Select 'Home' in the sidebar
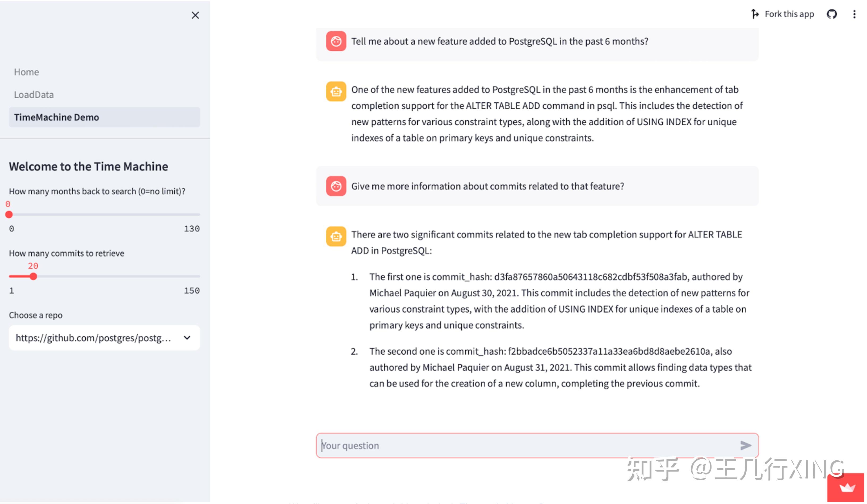Image resolution: width=867 pixels, height=504 pixels. click(x=27, y=72)
